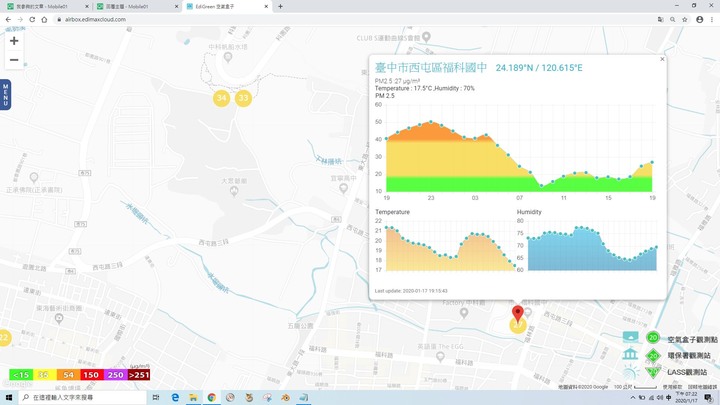The image size is (720, 405).
Task: Open a new browser tab
Action: pyautogui.click(x=280, y=6)
